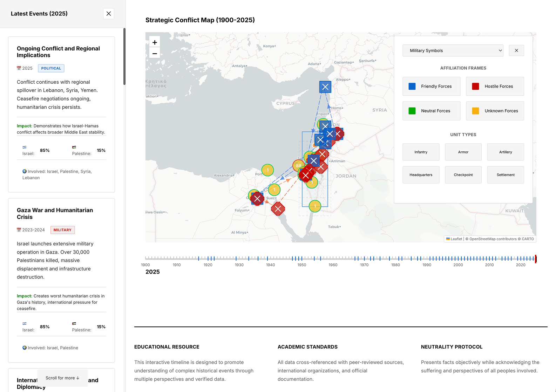Screen dimensions: 556x392
Task: Choose the Checkpoint unit type
Action: tap(463, 175)
